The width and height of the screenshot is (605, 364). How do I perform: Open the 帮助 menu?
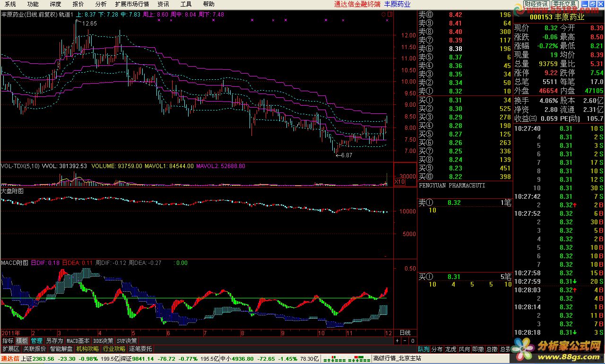point(208,4)
